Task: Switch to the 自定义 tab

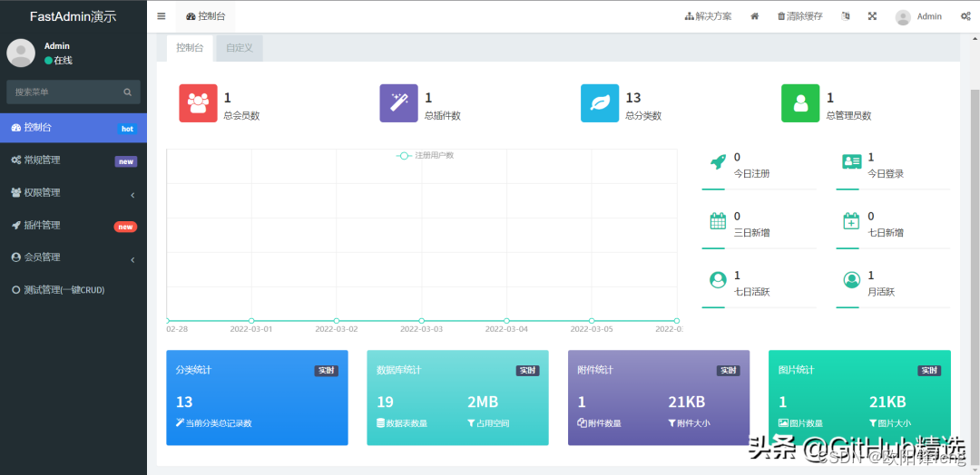Action: tap(240, 48)
